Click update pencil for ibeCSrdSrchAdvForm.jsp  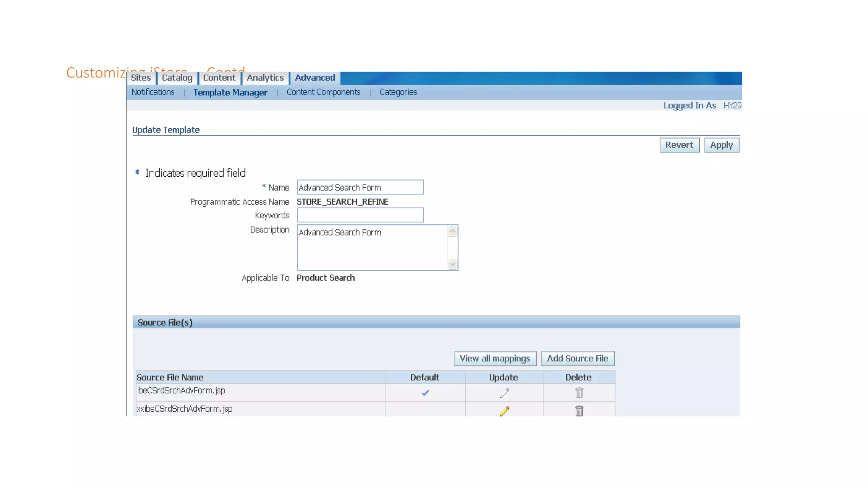(x=504, y=393)
